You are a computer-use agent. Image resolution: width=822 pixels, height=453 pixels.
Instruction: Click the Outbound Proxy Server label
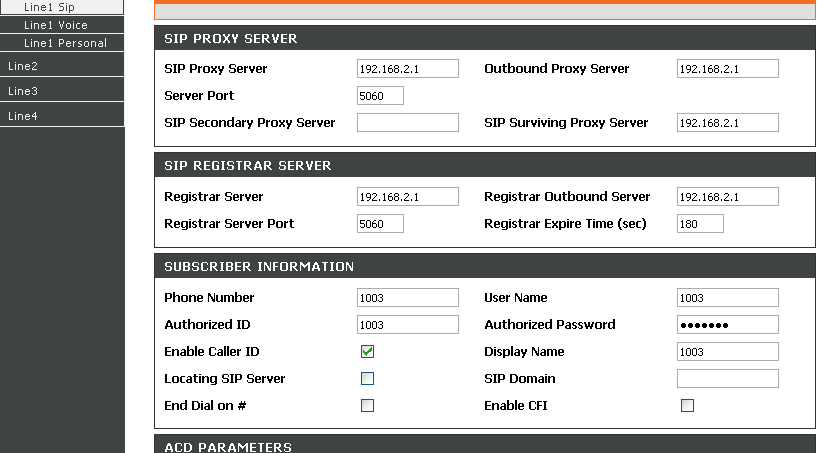point(557,69)
